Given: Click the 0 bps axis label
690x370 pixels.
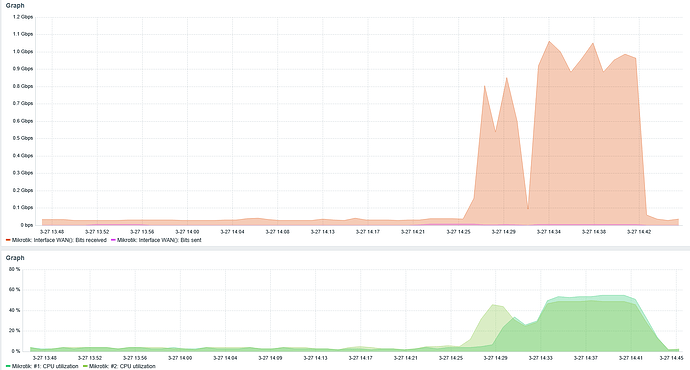Looking at the screenshot, I should coord(27,225).
